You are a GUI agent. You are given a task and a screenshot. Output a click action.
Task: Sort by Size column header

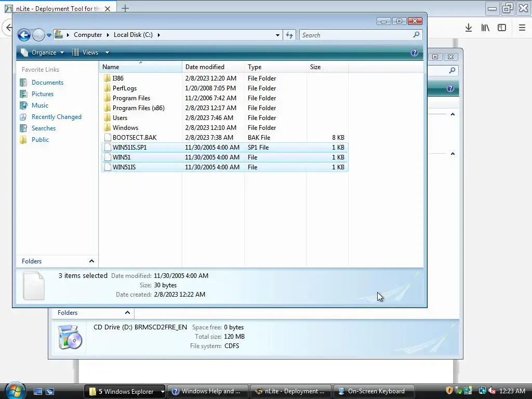pyautogui.click(x=327, y=67)
